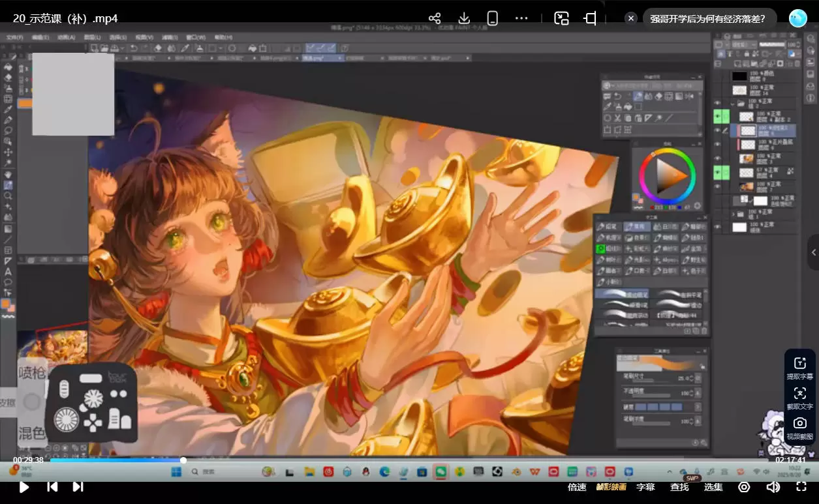Open the 倍速 playback speed menu
Viewport: 819px width, 504px height.
(577, 487)
